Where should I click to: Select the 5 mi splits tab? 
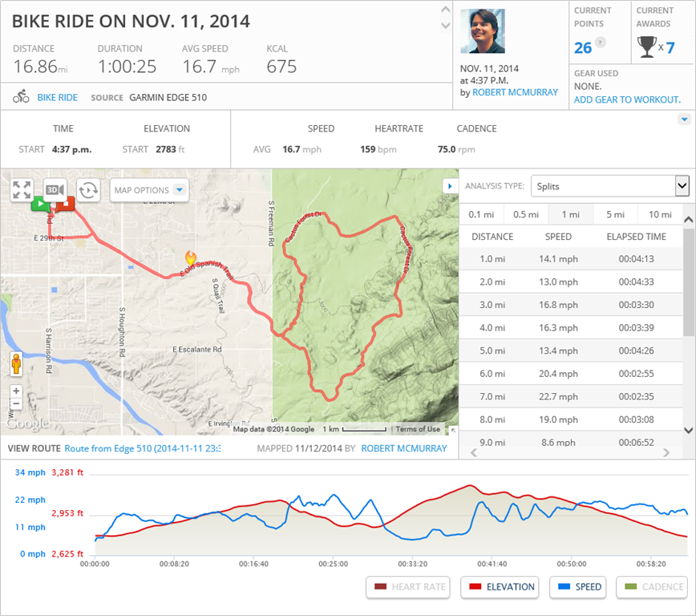tap(615, 214)
